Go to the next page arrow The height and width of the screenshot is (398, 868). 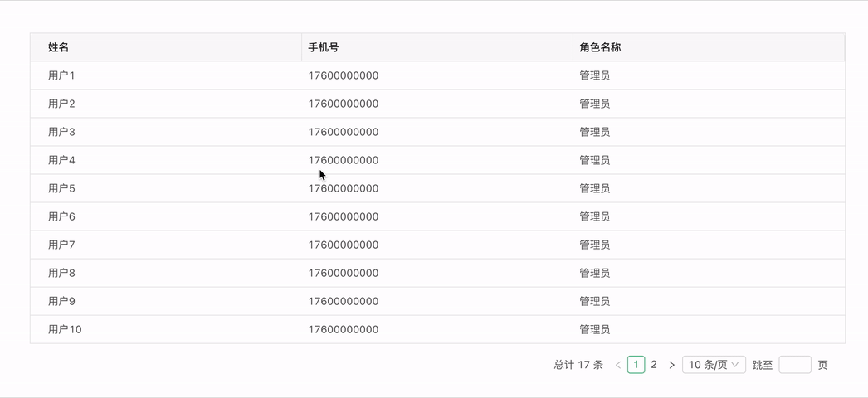pos(671,365)
